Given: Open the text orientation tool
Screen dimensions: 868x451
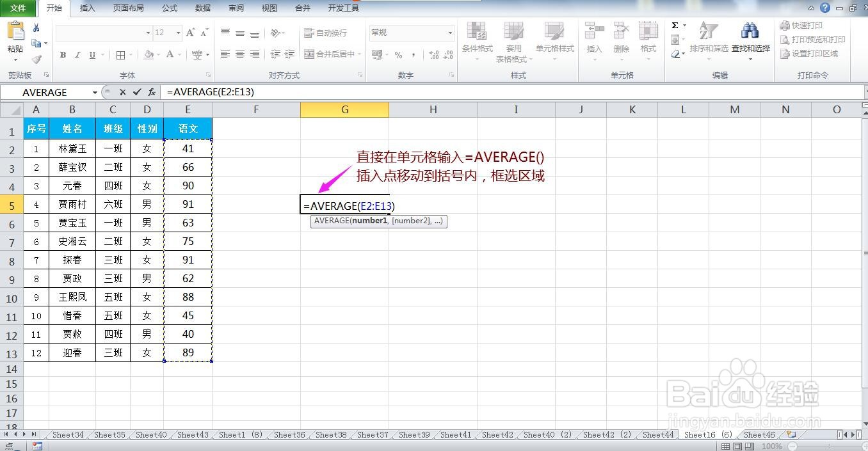Looking at the screenshot, I should pos(276,33).
